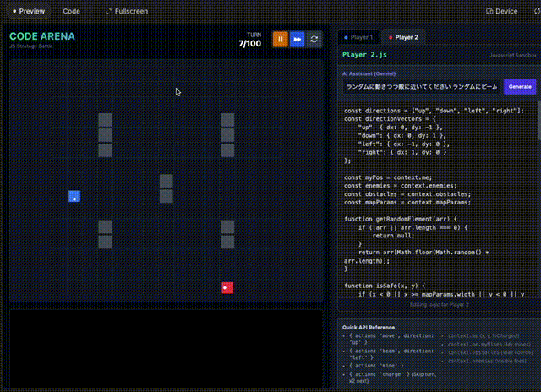Switch to the Code tab
The width and height of the screenshot is (541, 392).
click(x=72, y=12)
